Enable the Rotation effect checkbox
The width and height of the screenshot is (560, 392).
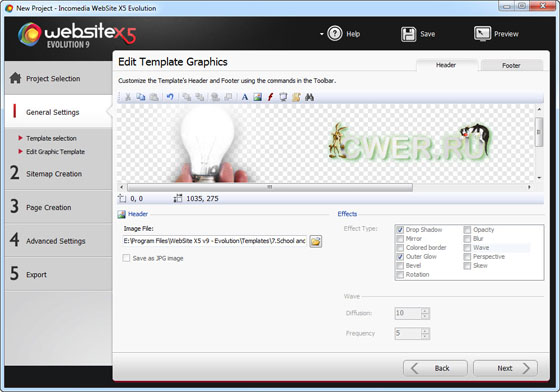tap(400, 275)
